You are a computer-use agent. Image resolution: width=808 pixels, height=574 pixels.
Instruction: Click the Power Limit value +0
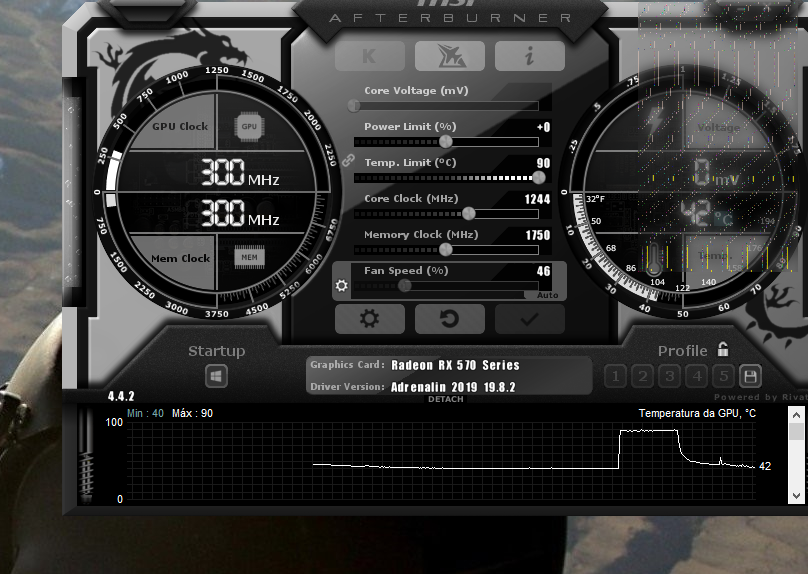pyautogui.click(x=543, y=127)
